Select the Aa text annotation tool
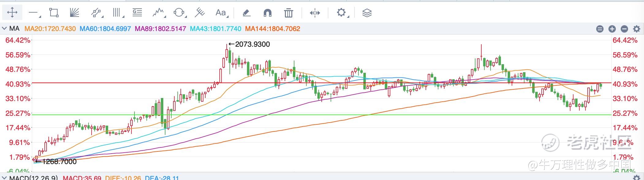 [x=221, y=13]
